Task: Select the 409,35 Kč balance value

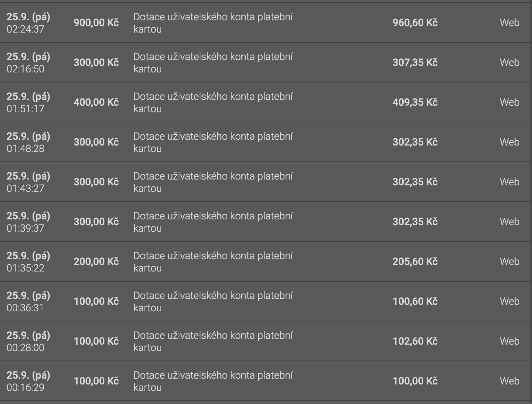Action: coord(415,102)
